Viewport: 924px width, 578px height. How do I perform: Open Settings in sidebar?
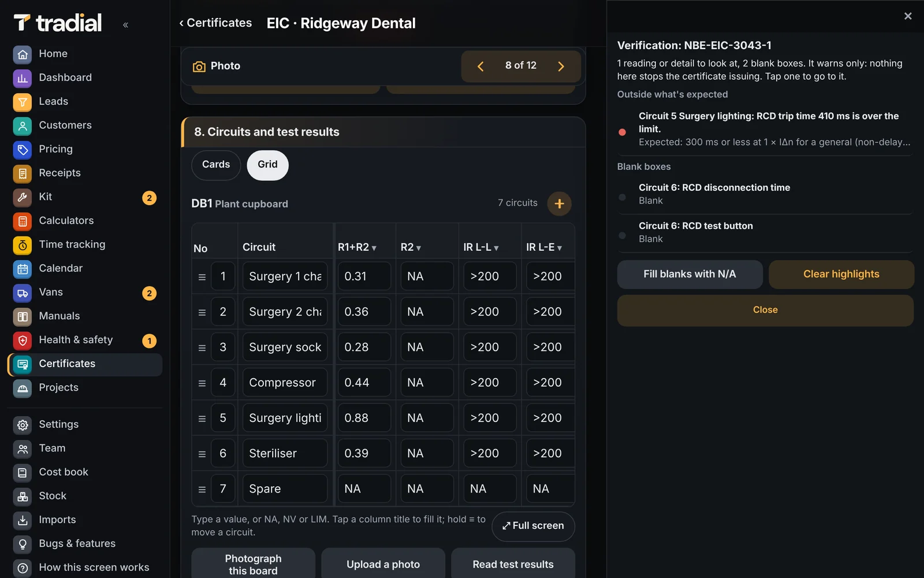click(x=85, y=425)
